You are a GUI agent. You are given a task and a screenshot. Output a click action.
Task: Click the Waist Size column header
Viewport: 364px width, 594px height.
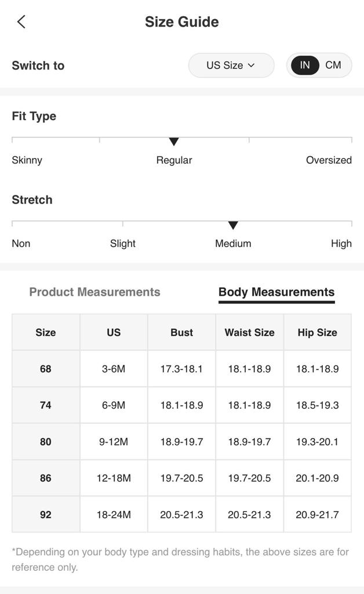click(250, 332)
